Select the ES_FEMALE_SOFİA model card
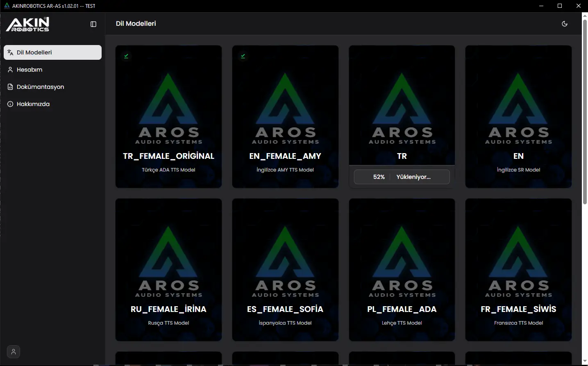The height and width of the screenshot is (366, 588). tap(285, 270)
